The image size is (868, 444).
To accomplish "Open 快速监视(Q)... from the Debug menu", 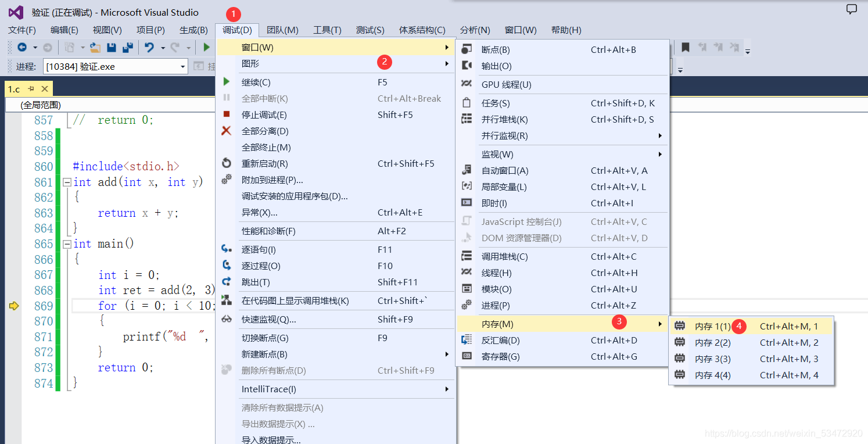I will click(335, 319).
